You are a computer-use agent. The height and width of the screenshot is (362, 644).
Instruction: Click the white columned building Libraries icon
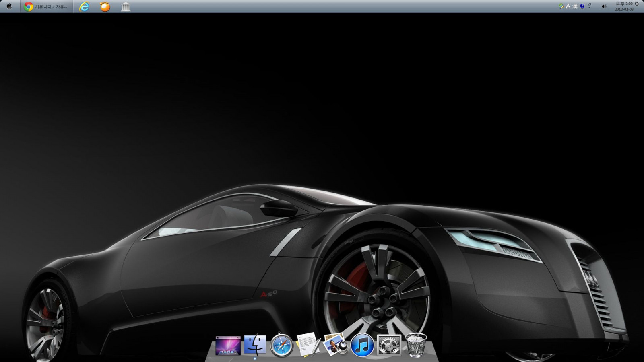(x=126, y=7)
